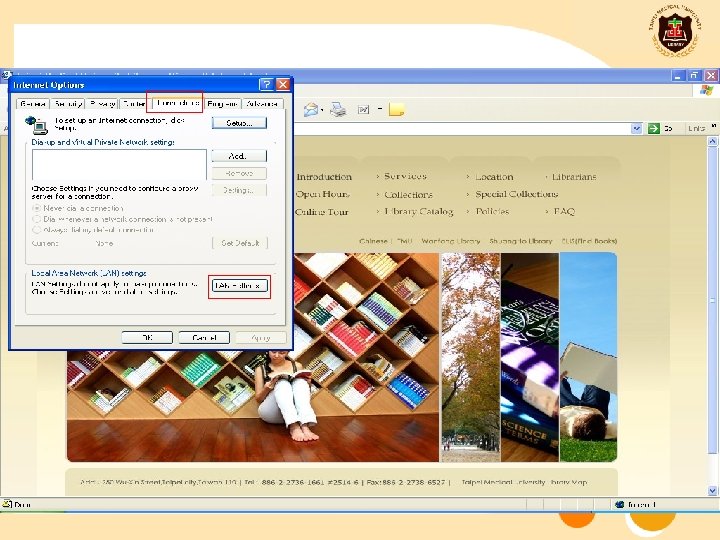Click the Remove button
The height and width of the screenshot is (540, 720).
click(239, 173)
